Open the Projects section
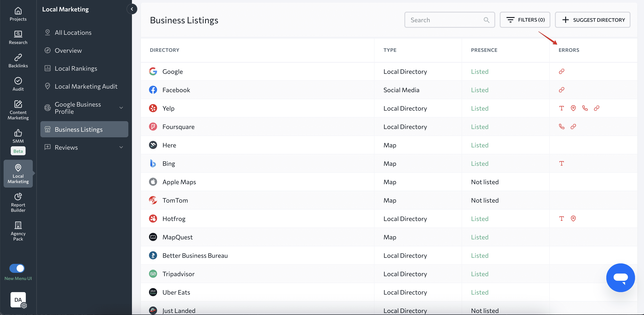This screenshot has width=644, height=315. [x=18, y=14]
